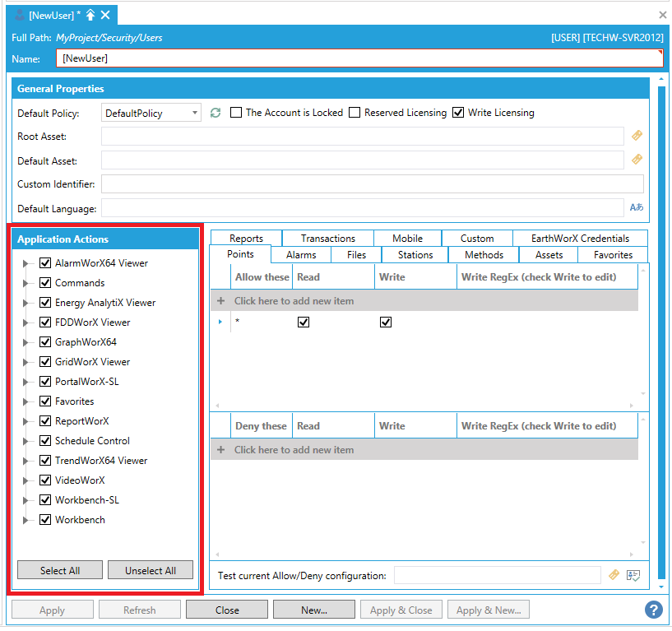This screenshot has width=672, height=631.
Task: Open the Root Asset browse tag icon
Action: pos(637,136)
